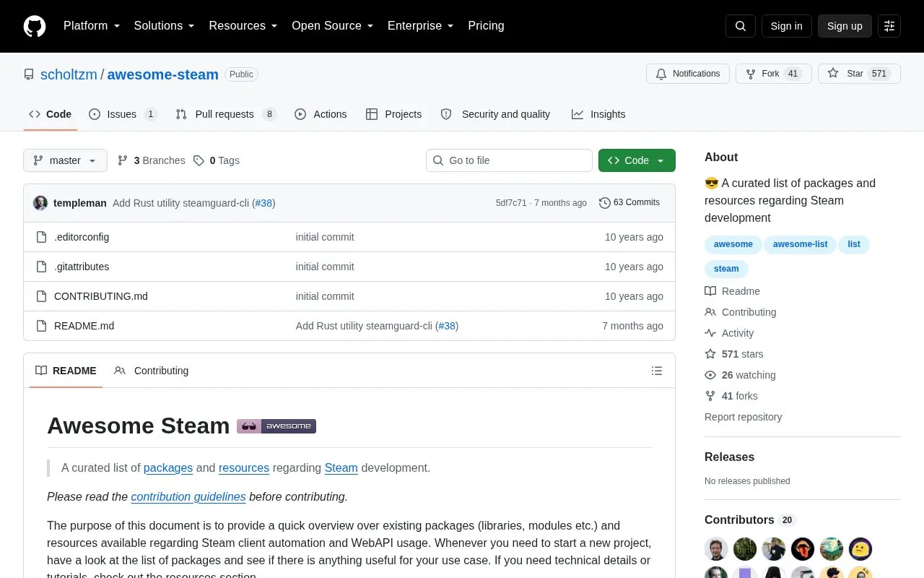
Task: Switch to the Projects tab
Action: pos(393,114)
